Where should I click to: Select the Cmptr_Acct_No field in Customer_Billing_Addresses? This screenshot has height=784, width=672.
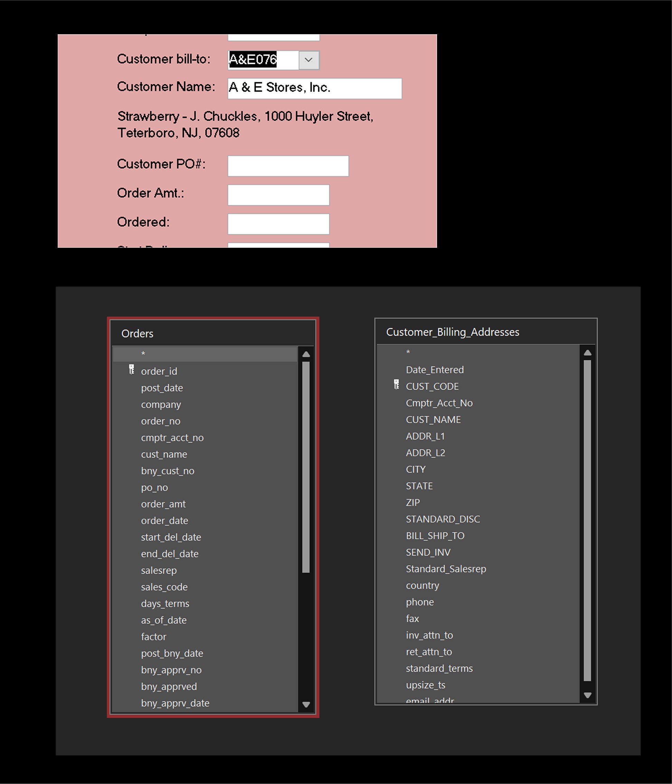point(479,403)
